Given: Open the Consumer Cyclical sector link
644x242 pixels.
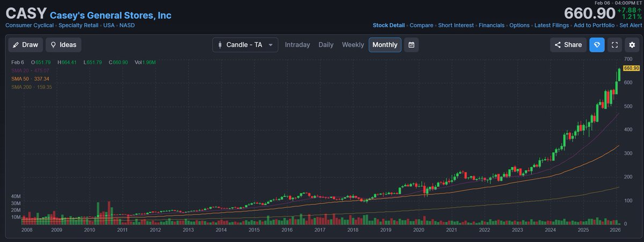Looking at the screenshot, I should tap(30, 25).
